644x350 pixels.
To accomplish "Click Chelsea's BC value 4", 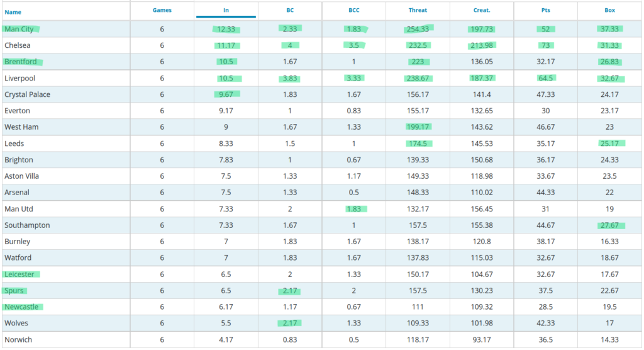I will tap(290, 45).
